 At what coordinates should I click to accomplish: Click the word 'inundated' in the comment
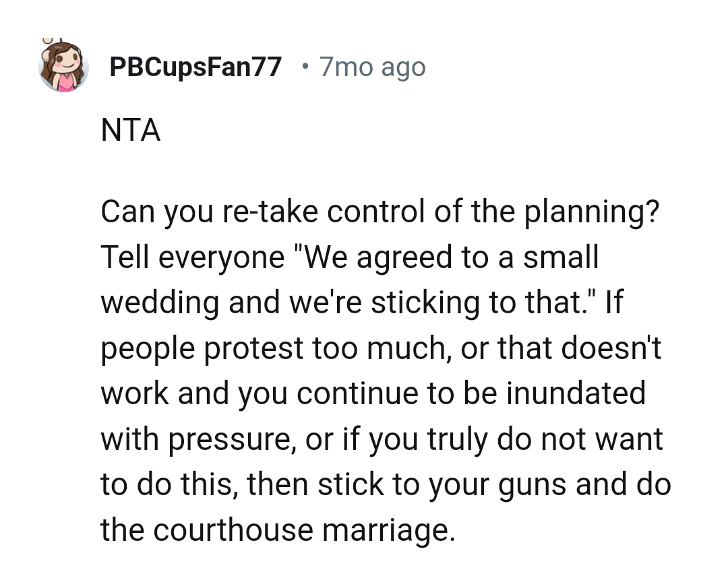click(x=576, y=393)
